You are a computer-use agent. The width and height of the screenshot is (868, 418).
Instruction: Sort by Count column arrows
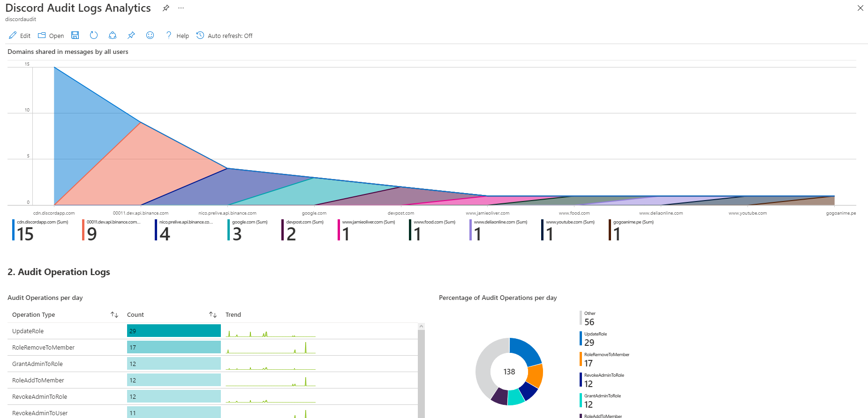coord(213,314)
